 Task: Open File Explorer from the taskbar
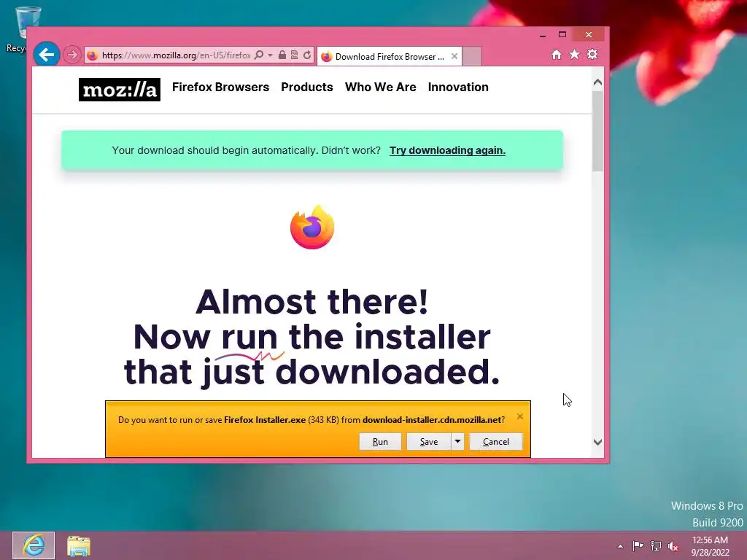[x=79, y=545]
